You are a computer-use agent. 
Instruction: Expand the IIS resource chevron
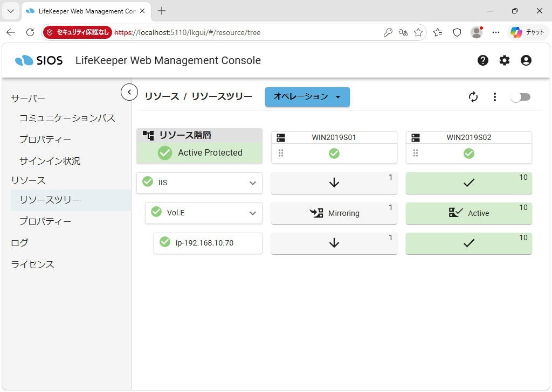253,183
